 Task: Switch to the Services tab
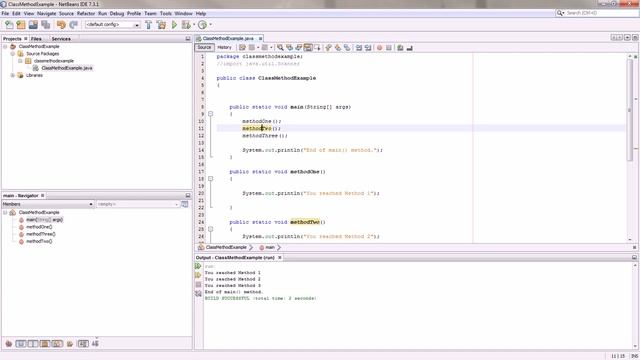61,39
